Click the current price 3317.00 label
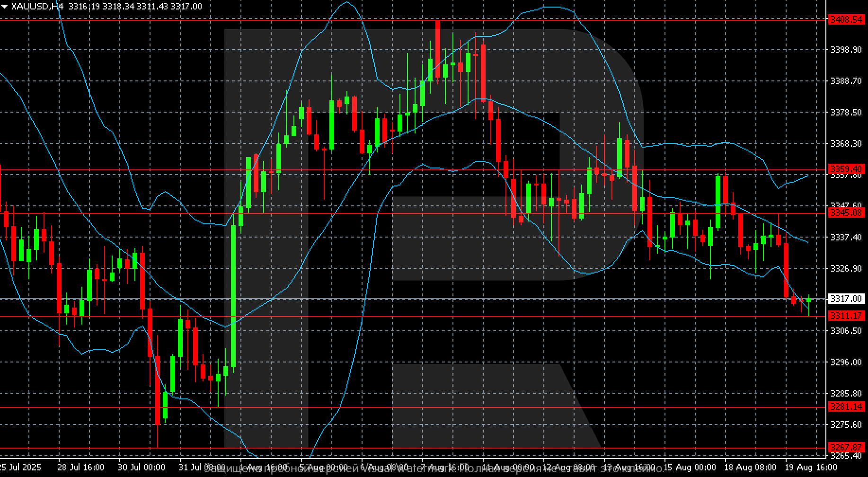 click(x=847, y=299)
